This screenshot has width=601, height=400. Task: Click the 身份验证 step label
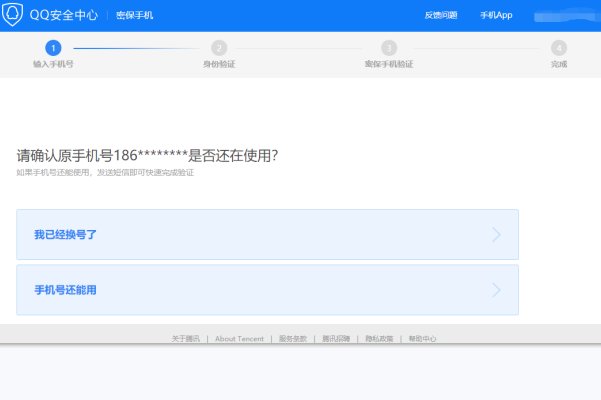tap(219, 64)
